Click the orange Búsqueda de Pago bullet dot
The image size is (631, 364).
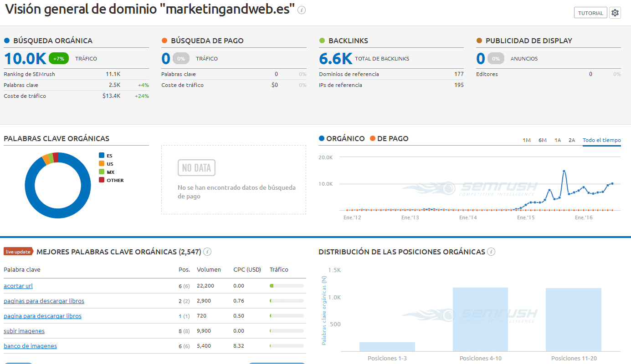click(x=164, y=40)
